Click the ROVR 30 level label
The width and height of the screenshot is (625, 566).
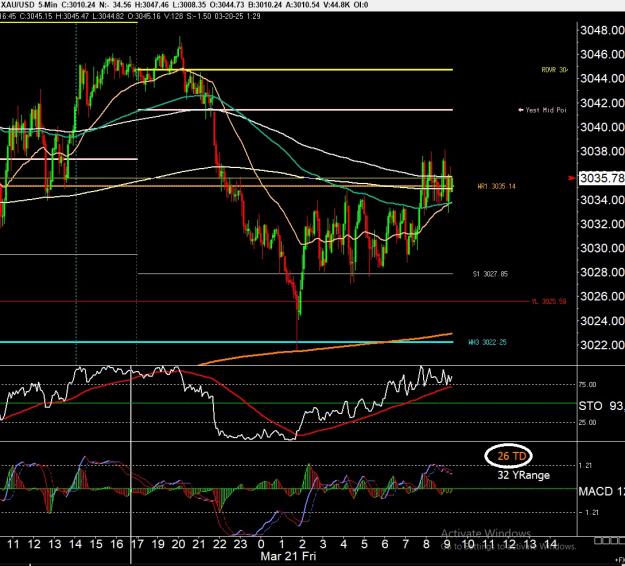(554, 70)
